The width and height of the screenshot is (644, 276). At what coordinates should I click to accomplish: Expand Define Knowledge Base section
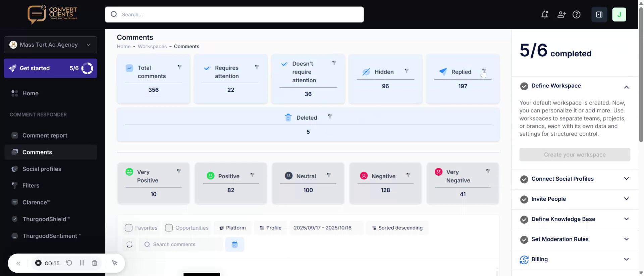(x=626, y=219)
